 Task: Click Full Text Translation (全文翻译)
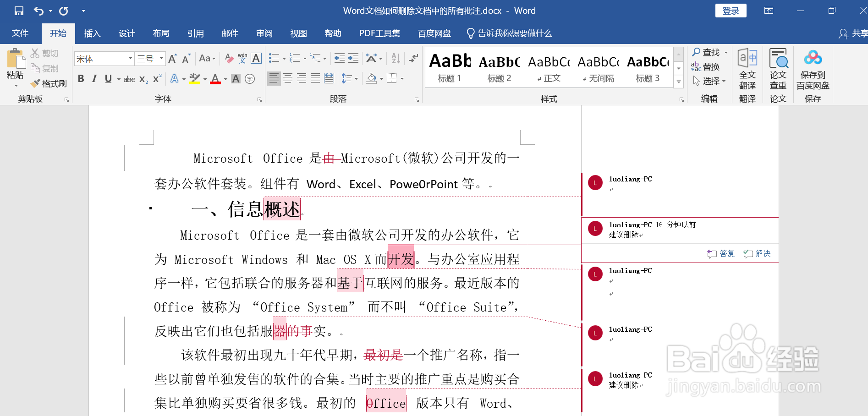(747, 69)
